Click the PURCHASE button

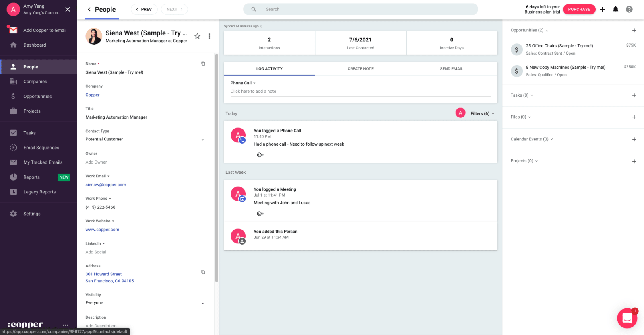[x=579, y=9]
